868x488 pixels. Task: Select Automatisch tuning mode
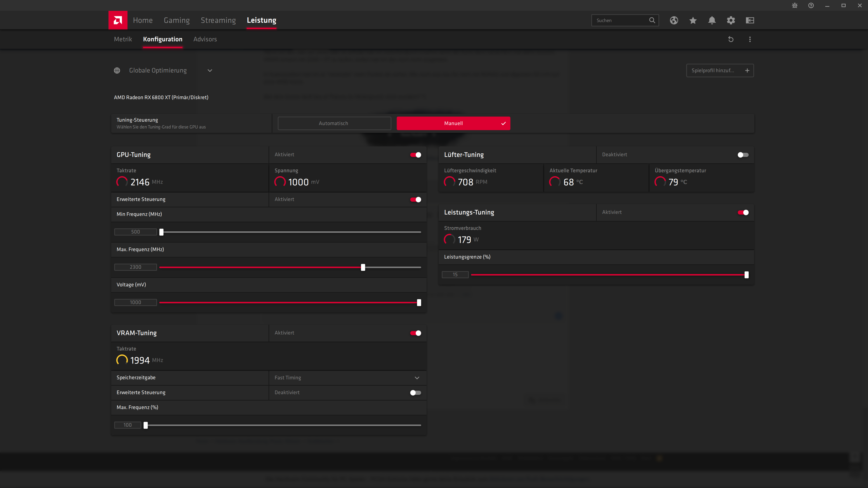tap(334, 123)
